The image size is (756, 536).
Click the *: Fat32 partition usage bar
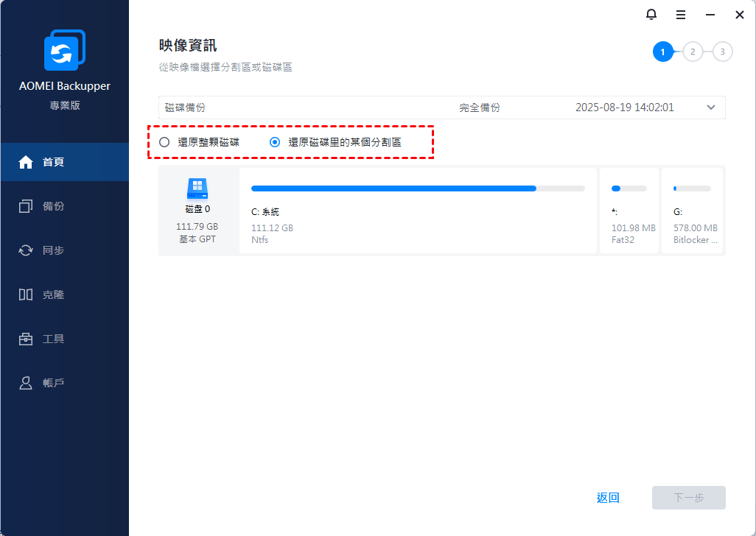point(629,188)
